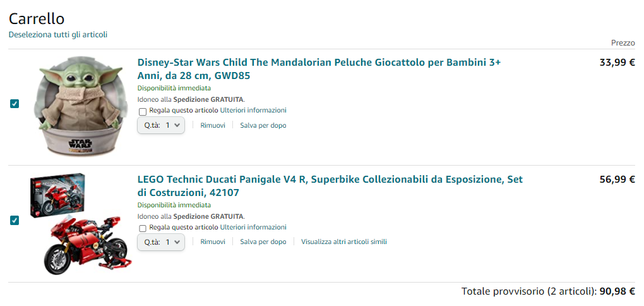Click Visualizza altri articoli simili
Screen dimensions: 644x306
pos(343,242)
